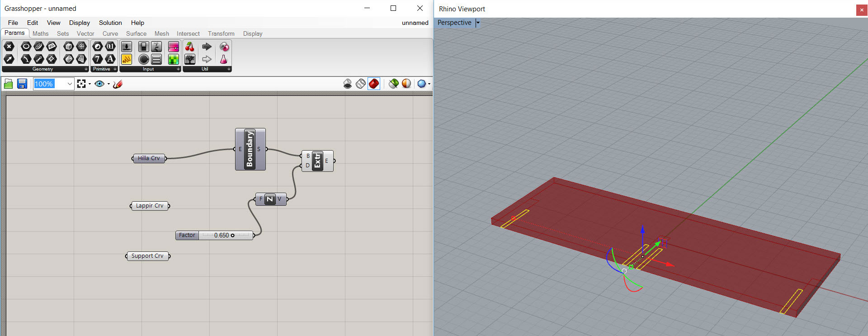Add a Boolean primitive parameter
The height and width of the screenshot is (336, 868).
pos(98,47)
